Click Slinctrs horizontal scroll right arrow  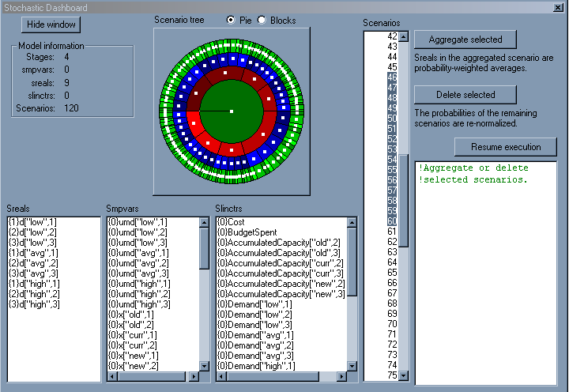pos(341,376)
